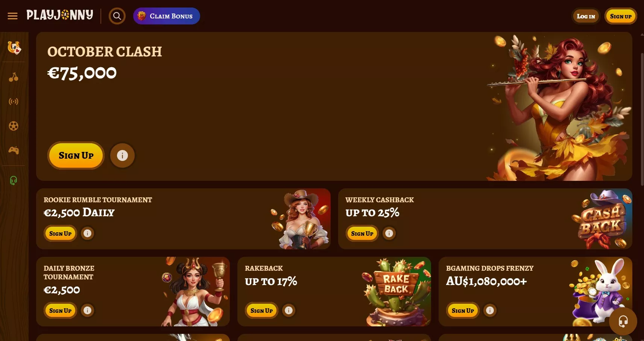Show Rakeback info details

coord(289,310)
